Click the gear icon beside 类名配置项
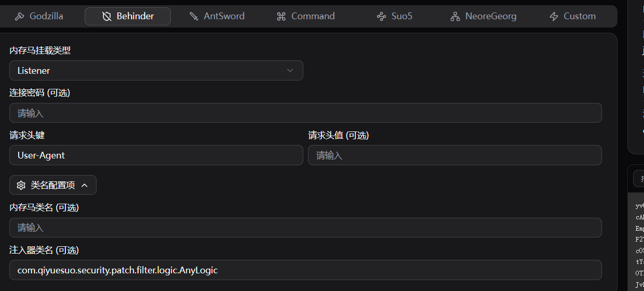Image resolution: width=644 pixels, height=291 pixels. click(21, 186)
